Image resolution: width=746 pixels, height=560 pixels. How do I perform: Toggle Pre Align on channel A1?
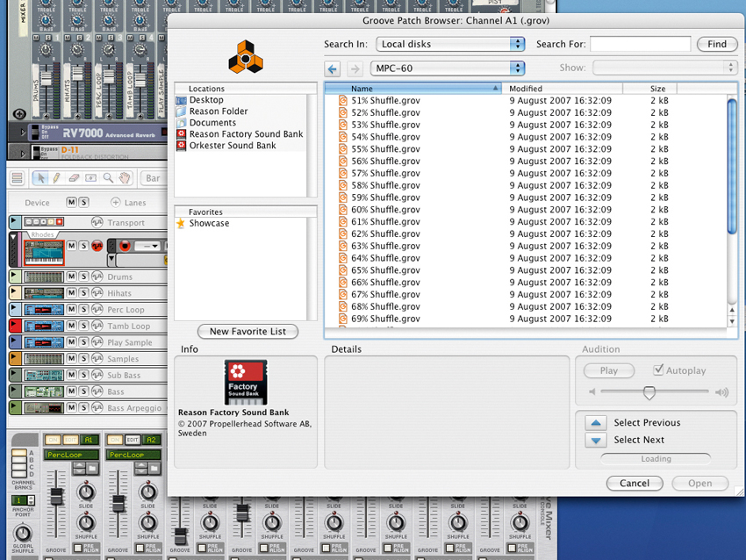click(x=77, y=548)
